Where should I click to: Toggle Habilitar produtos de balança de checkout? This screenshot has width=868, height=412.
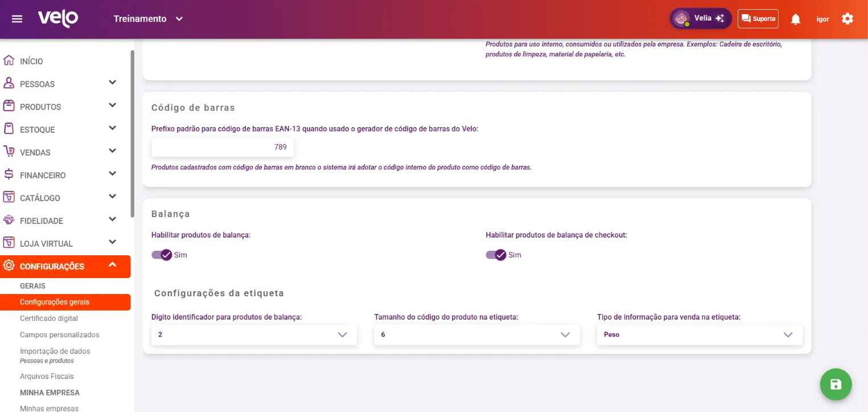(496, 255)
